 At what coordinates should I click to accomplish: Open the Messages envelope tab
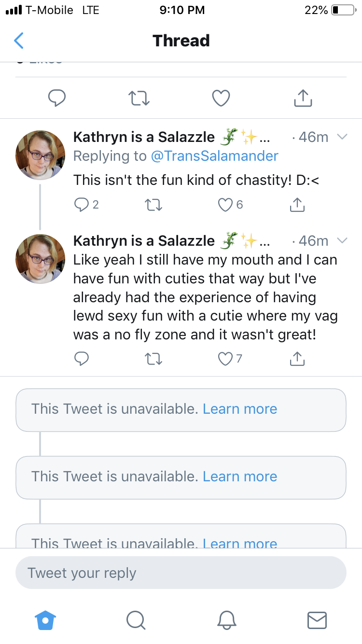[317, 620]
